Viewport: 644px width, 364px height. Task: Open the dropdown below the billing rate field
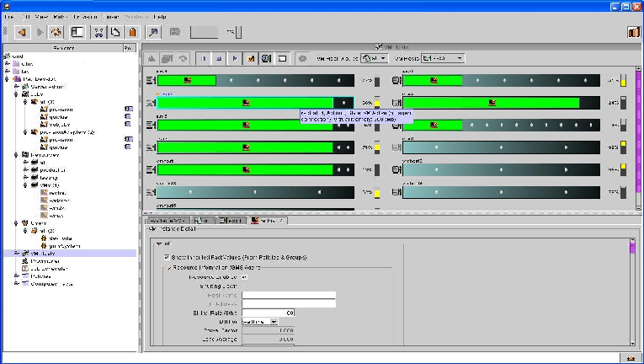coord(259,322)
